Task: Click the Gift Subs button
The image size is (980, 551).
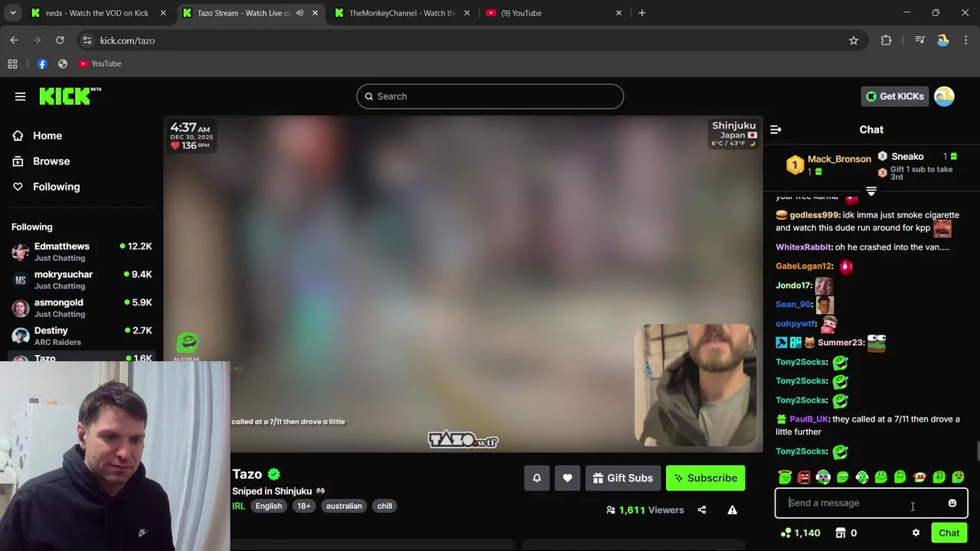Action: point(622,478)
